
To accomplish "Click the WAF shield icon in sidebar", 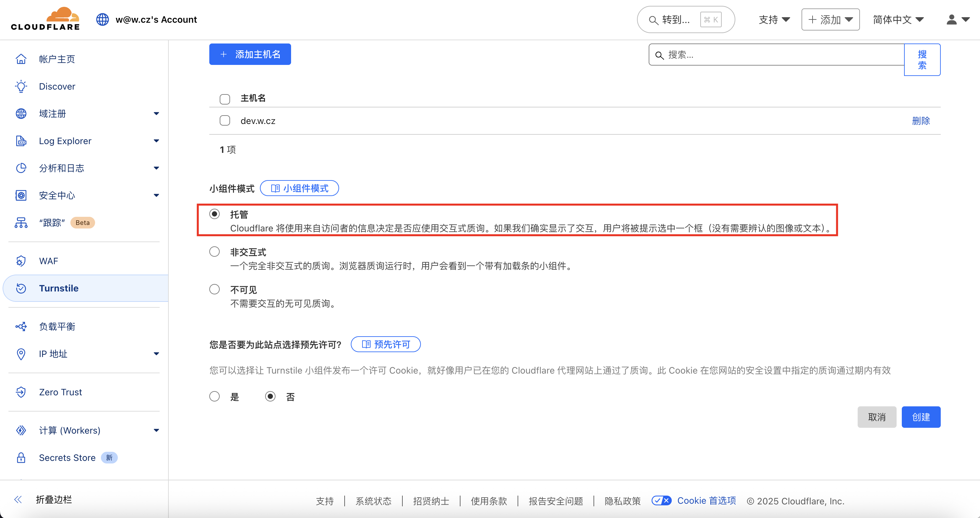I will (21, 261).
